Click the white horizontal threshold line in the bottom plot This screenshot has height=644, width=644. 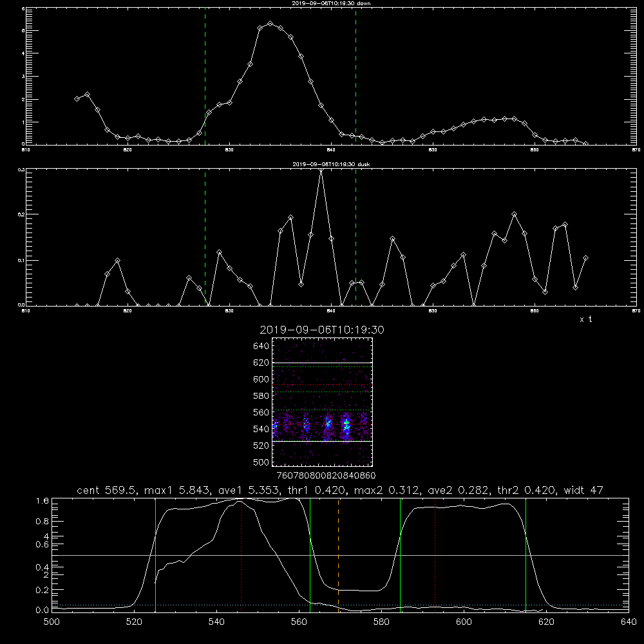[x=340, y=555]
